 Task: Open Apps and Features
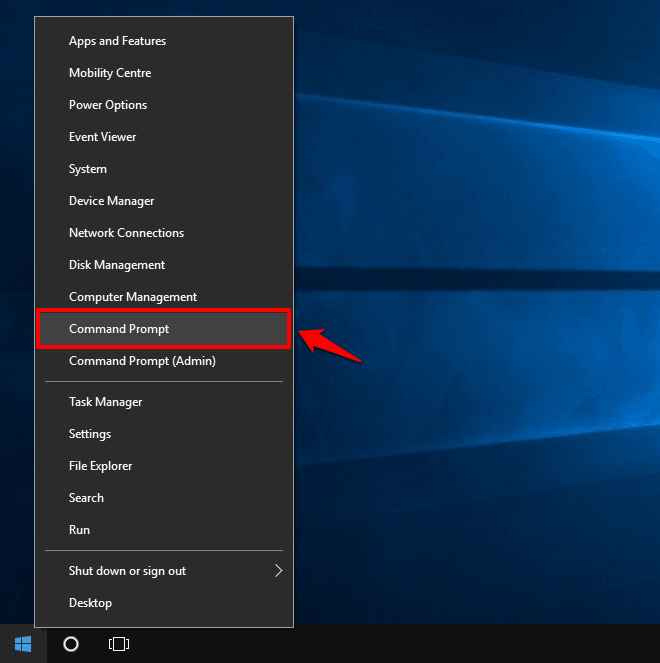click(117, 41)
